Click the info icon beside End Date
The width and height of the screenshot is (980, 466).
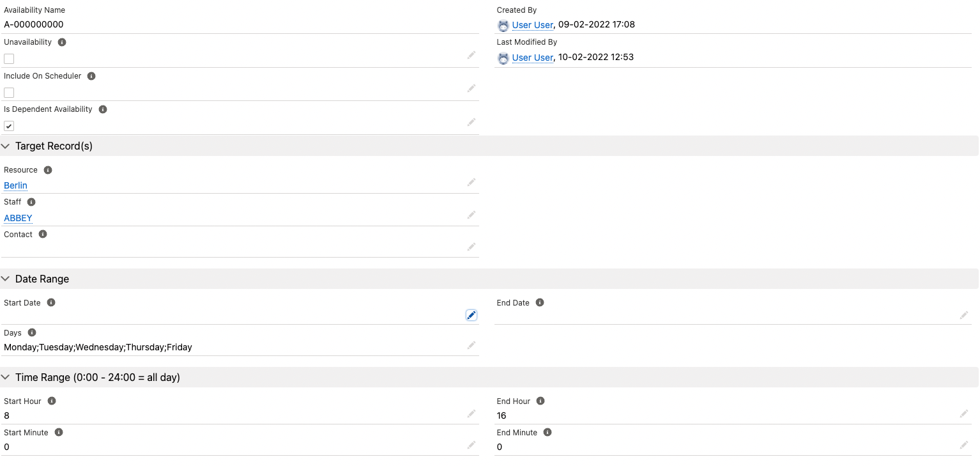[540, 302]
